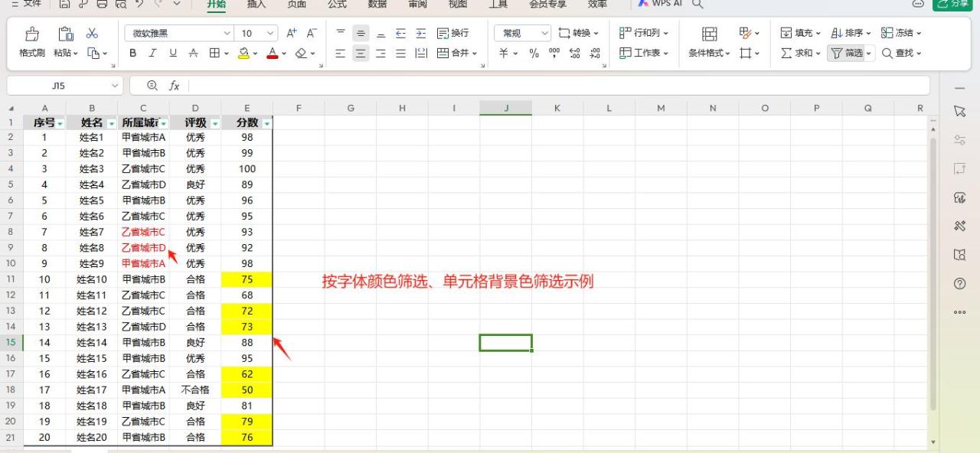Open the fill color dropdown arrow
The height and width of the screenshot is (453, 980).
click(x=254, y=54)
